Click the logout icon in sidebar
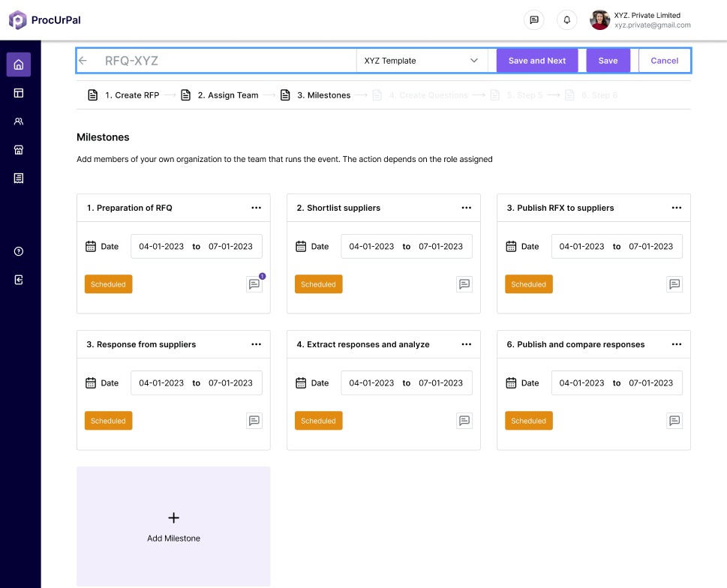The image size is (727, 588). point(19,280)
